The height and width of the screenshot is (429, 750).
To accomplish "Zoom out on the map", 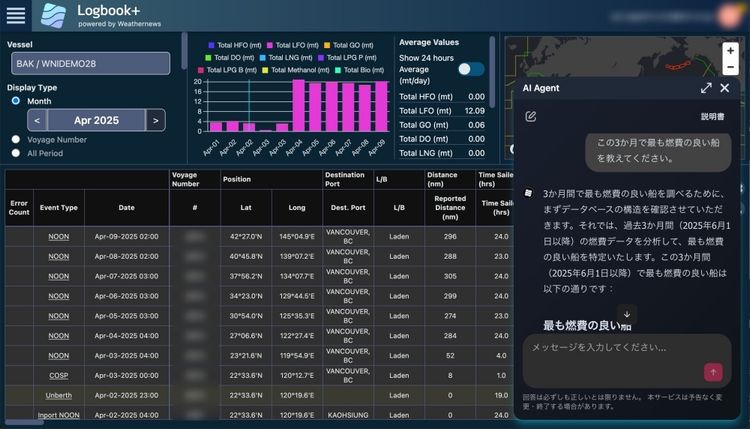I will 731,68.
